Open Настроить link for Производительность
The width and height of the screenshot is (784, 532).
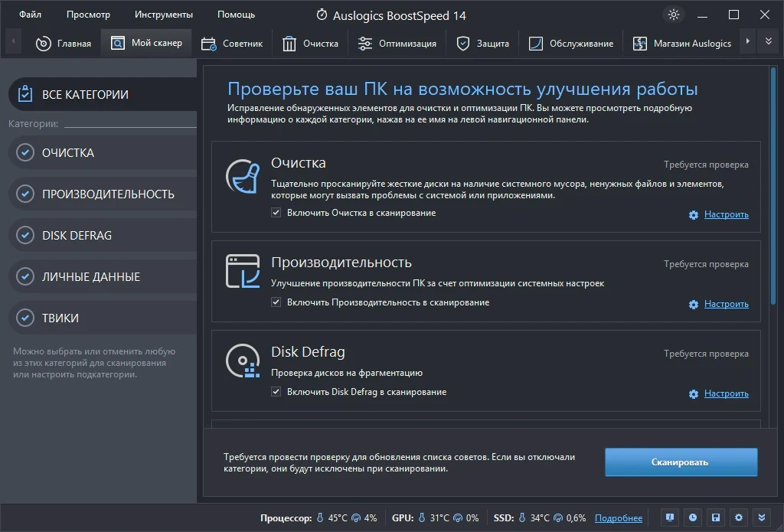(x=726, y=304)
